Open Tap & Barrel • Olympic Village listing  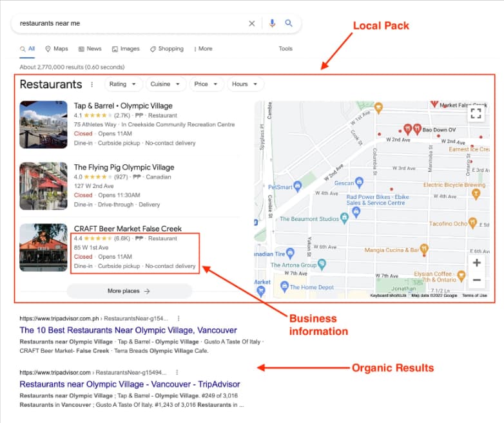123,106
